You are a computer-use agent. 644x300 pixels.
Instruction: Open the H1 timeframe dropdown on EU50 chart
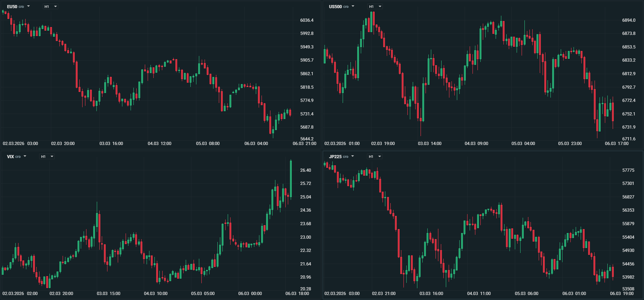coord(51,6)
